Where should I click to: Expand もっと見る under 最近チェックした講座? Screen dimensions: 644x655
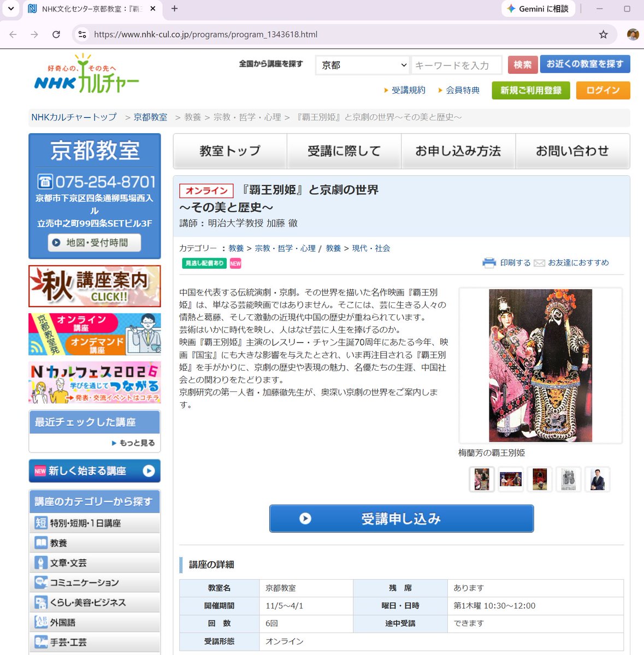(133, 443)
